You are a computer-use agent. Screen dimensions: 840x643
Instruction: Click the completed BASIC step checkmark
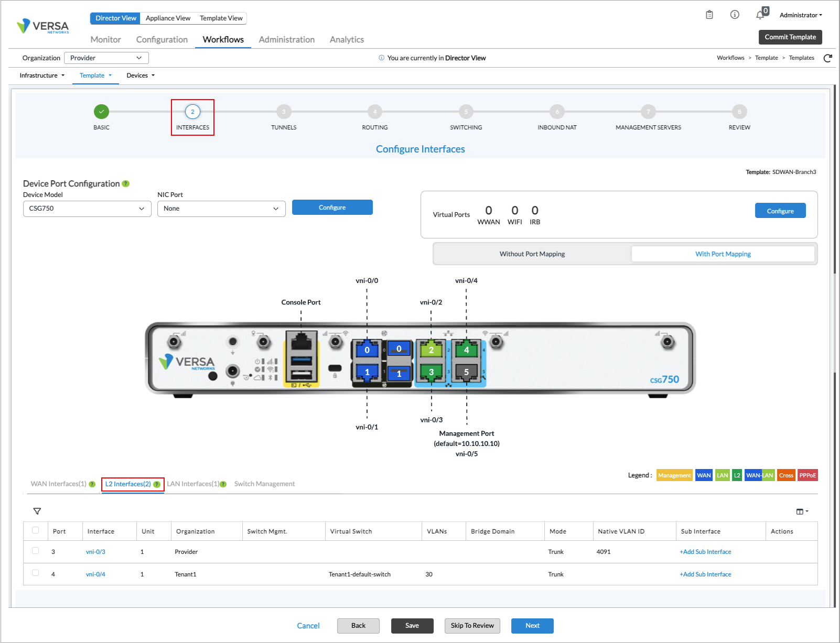click(101, 112)
